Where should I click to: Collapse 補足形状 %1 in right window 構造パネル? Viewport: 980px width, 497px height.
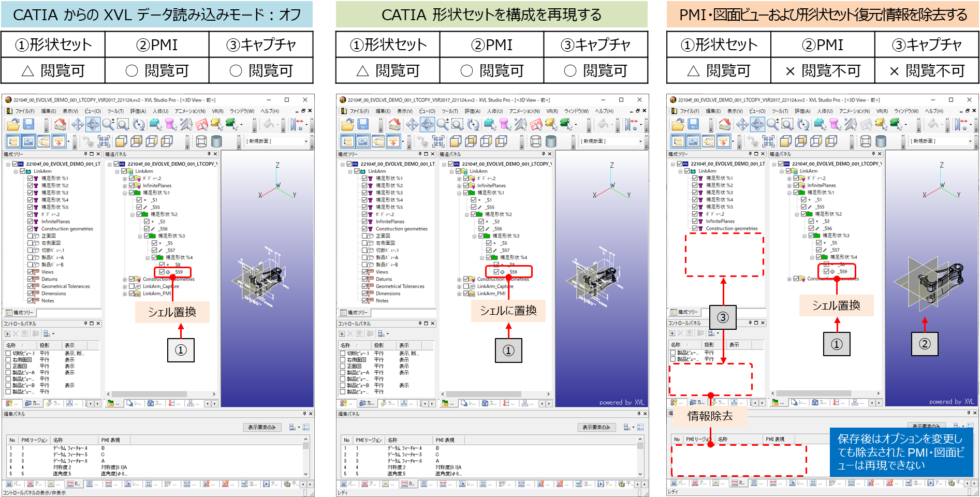coord(789,193)
